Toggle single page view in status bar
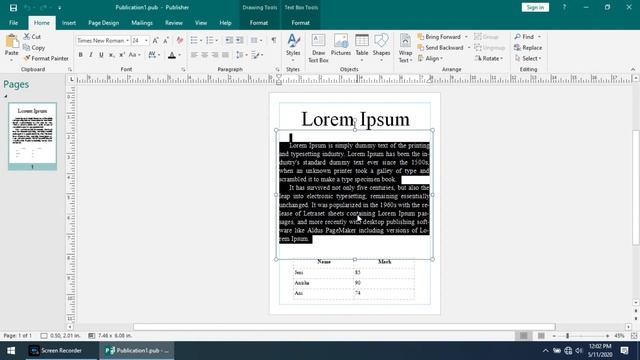 click(523, 336)
